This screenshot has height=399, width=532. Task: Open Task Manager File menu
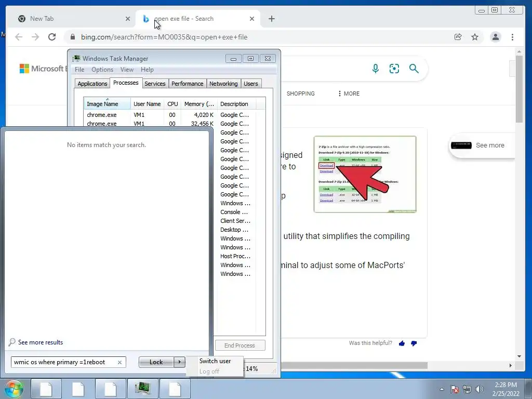click(79, 70)
